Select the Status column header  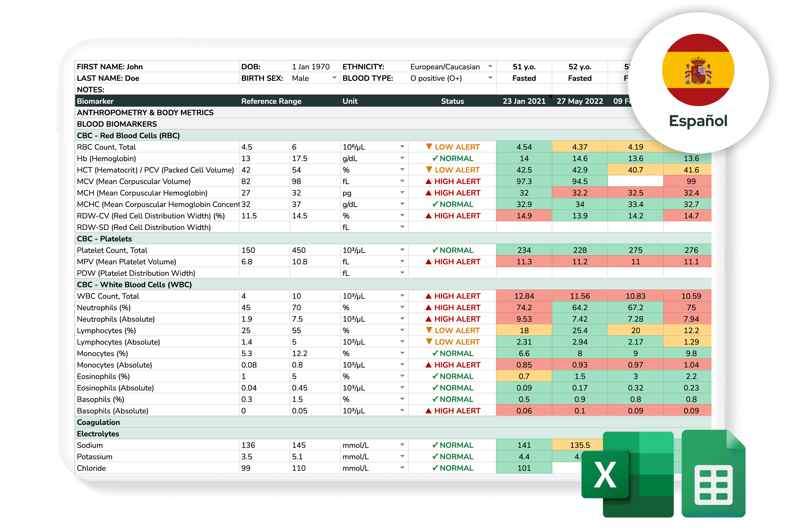452,101
